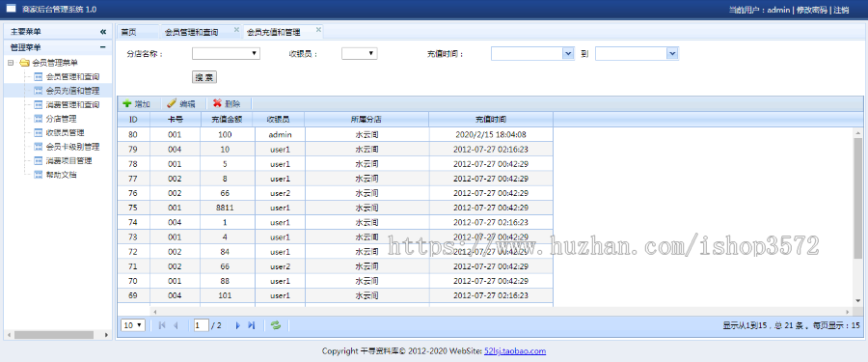Click the green plus 增加 icon

(126, 103)
